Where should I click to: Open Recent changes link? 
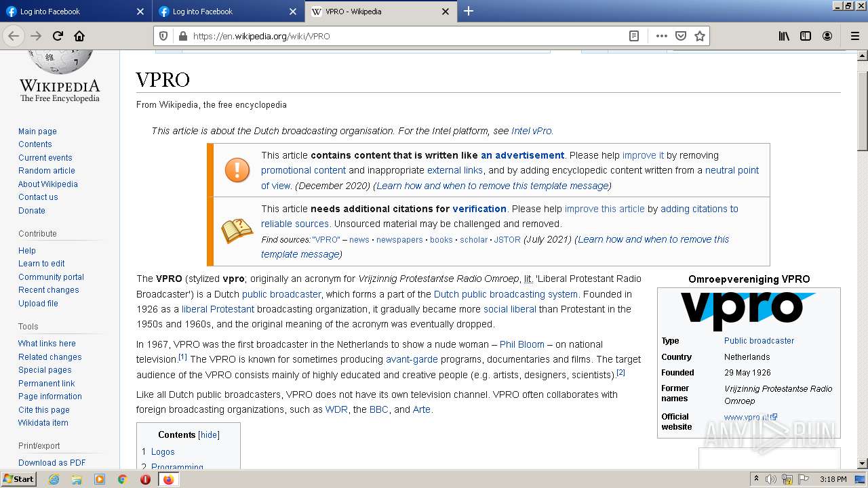[x=49, y=290]
